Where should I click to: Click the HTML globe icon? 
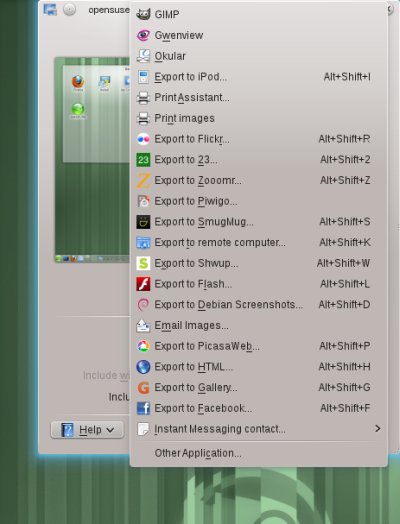(143, 367)
